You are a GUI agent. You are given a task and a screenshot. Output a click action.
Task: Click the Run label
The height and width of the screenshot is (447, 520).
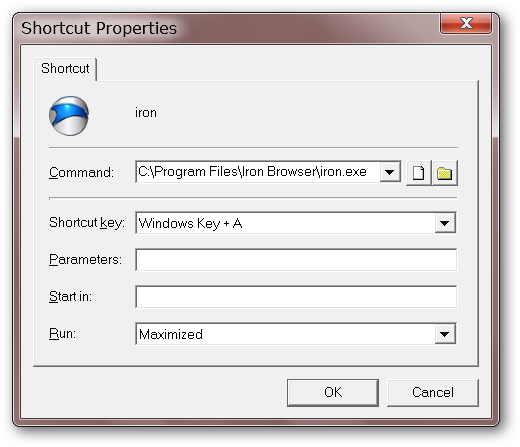click(x=62, y=333)
